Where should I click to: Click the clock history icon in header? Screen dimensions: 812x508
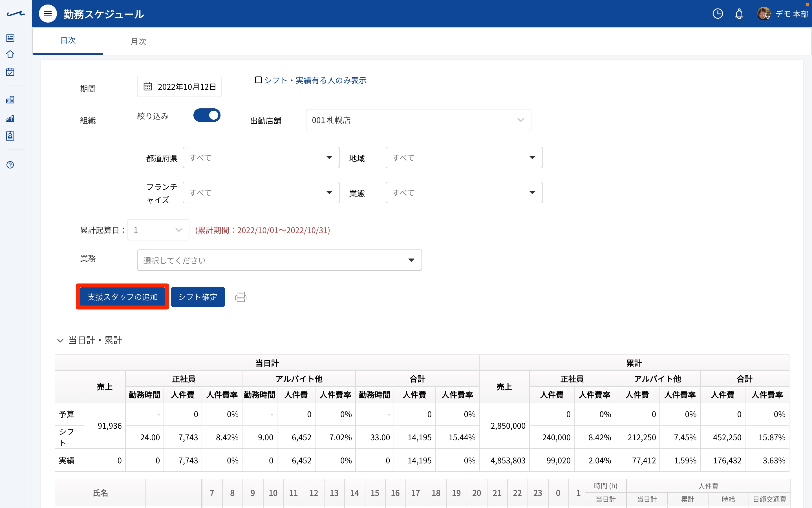[x=717, y=14]
